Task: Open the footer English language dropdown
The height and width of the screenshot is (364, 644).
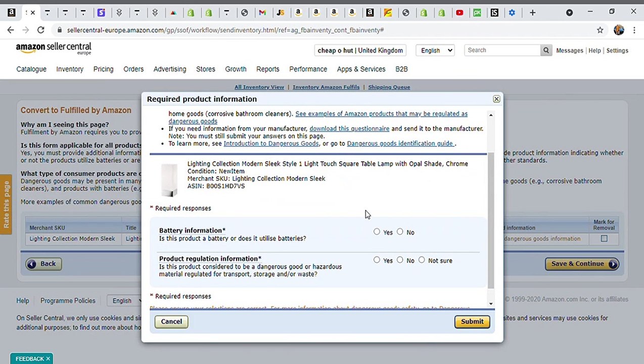Action: 124,301
